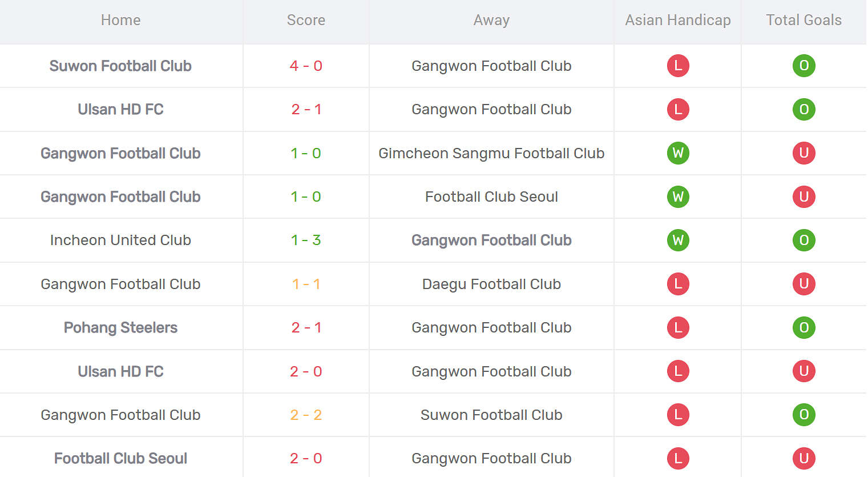This screenshot has height=477, width=868.
Task: Open the 1 - 3 score details
Action: [x=306, y=240]
